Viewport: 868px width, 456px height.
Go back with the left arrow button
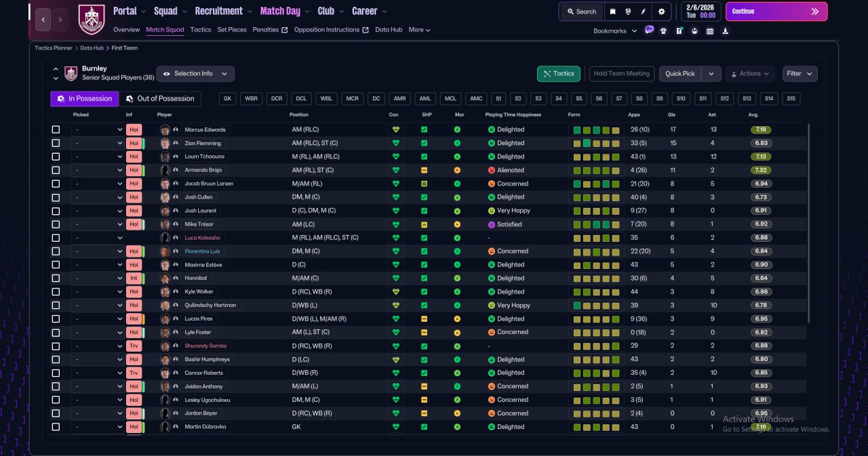[43, 20]
